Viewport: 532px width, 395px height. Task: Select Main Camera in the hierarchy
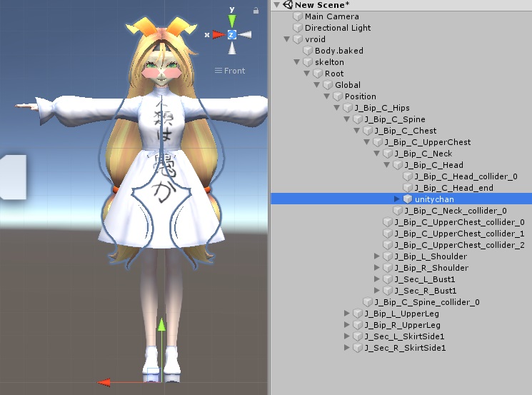click(331, 16)
